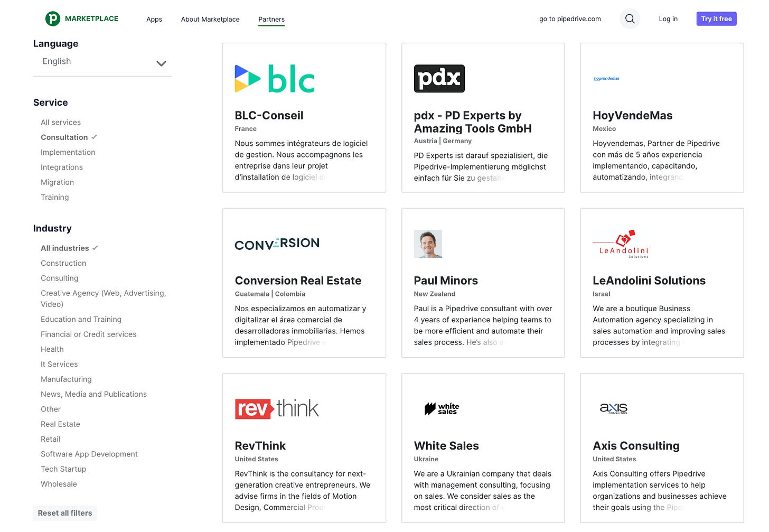The height and width of the screenshot is (532, 769).
Task: Open RevThink partner title
Action: pos(260,446)
